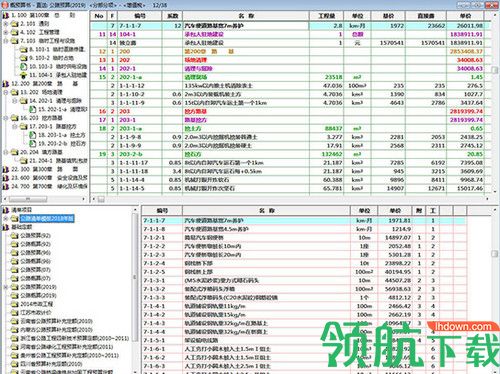Collapse tree node 17. 203-1

(x=15, y=126)
